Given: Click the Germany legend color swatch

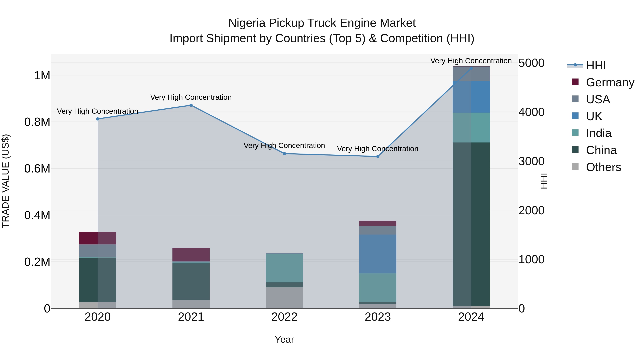Looking at the screenshot, I should pos(575,82).
